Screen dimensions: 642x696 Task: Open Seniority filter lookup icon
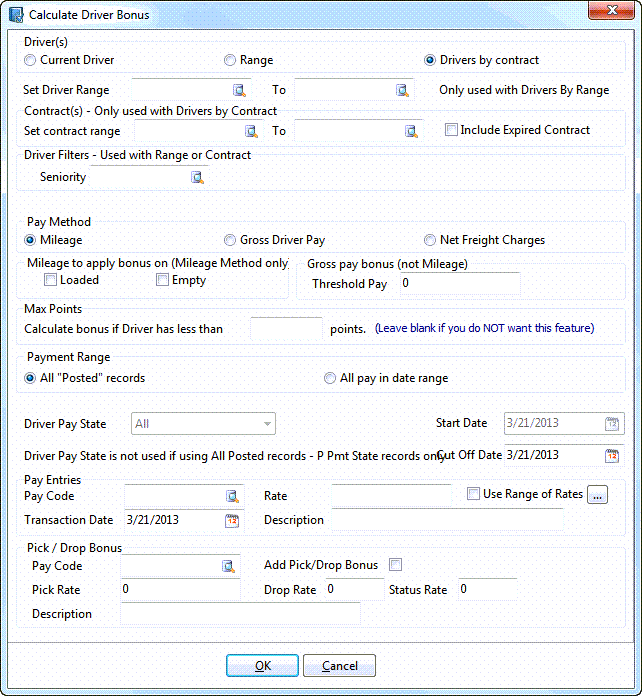coord(198,178)
